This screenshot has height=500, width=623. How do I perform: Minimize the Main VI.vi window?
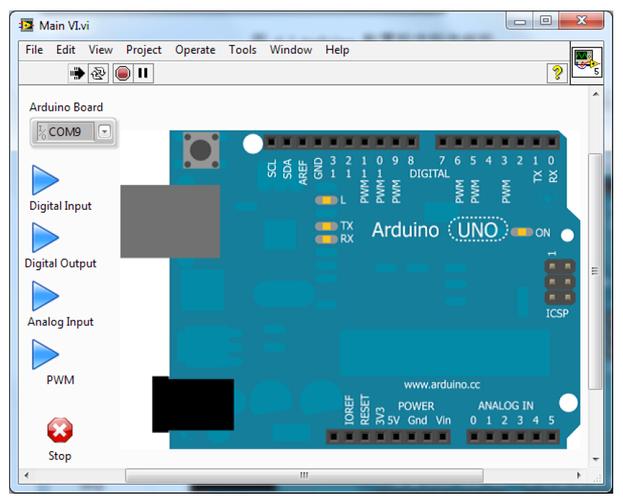(x=519, y=21)
